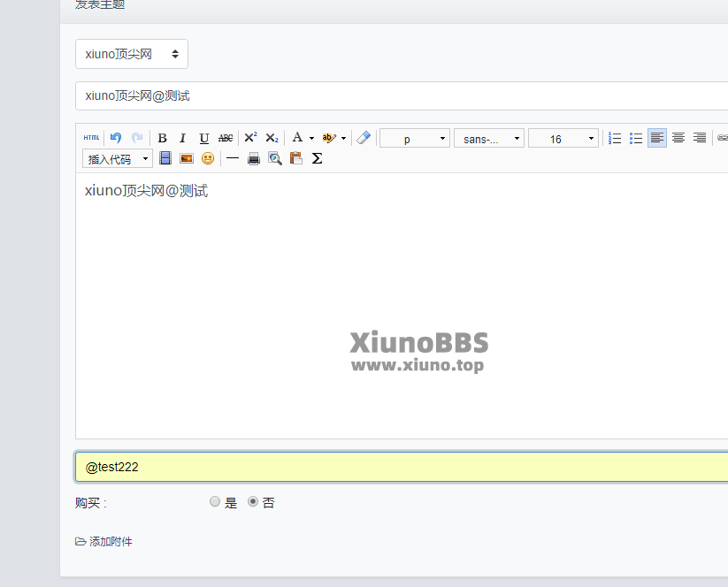Select 是 for 购买 option
The image size is (728, 587).
(x=214, y=501)
